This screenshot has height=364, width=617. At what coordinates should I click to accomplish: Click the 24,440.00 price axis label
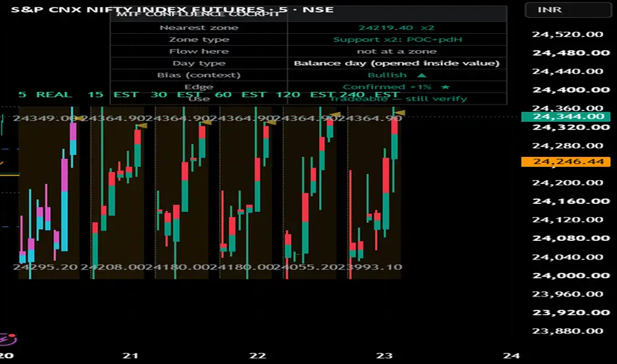(x=567, y=71)
